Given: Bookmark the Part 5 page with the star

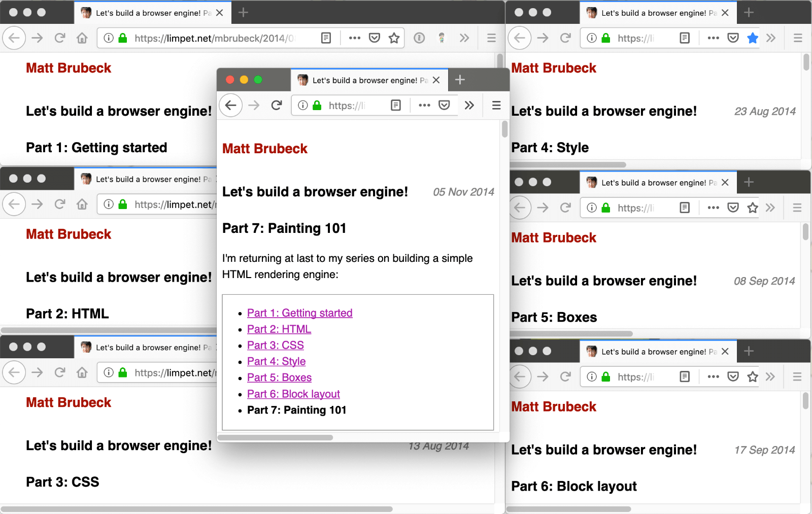Looking at the screenshot, I should (753, 208).
